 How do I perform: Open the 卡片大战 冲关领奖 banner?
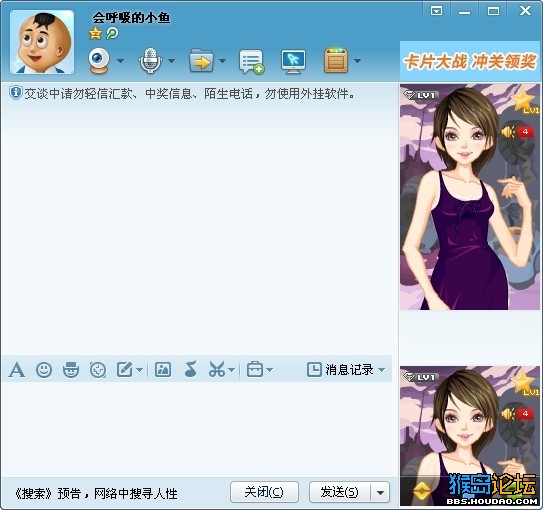[470, 61]
